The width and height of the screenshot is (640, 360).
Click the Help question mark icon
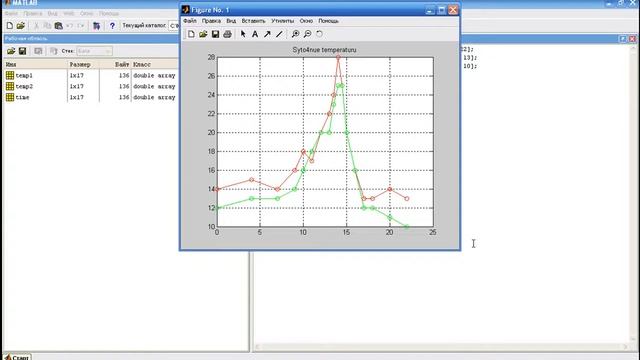[x=112, y=26]
